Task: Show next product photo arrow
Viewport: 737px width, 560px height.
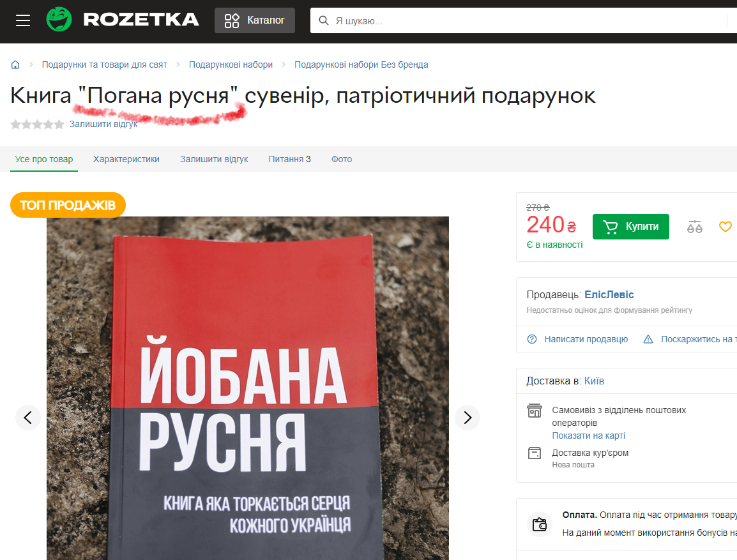Action: [x=467, y=418]
